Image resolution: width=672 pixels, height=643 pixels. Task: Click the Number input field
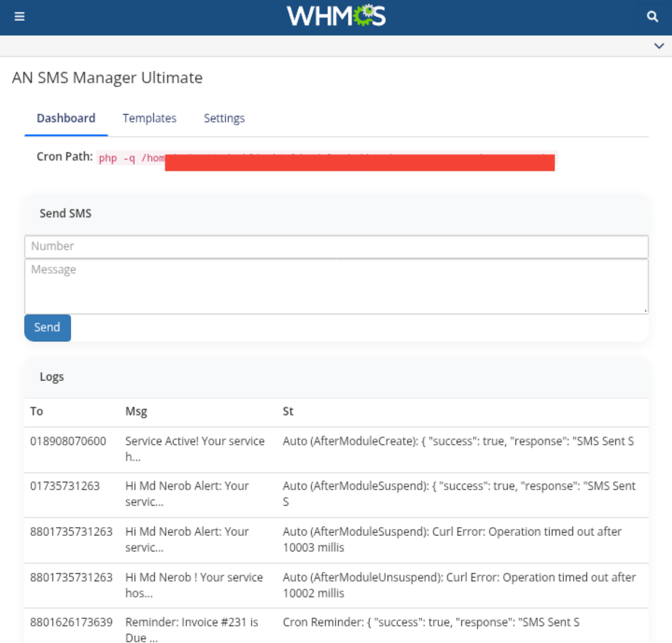pyautogui.click(x=336, y=246)
